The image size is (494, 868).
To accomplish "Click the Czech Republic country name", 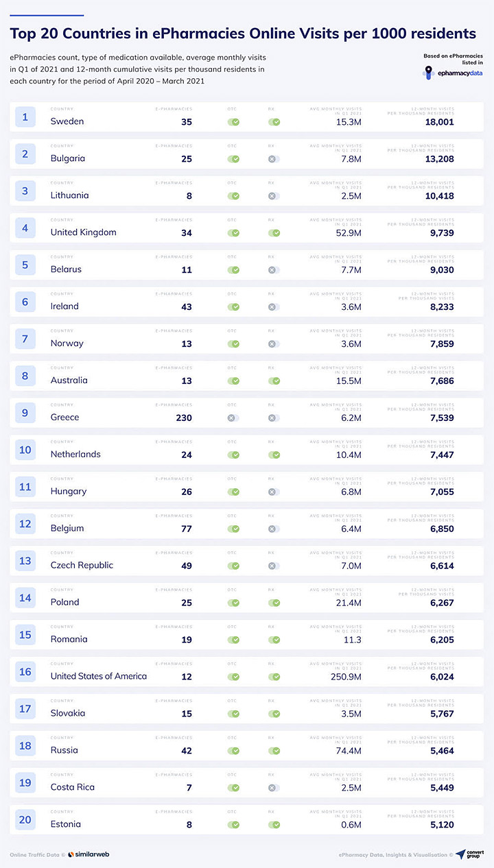I will [82, 566].
